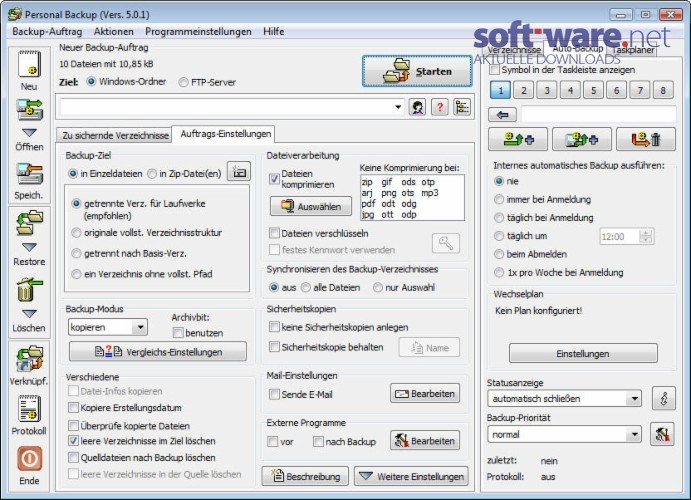Image resolution: width=691 pixels, height=500 pixels.
Task: Switch to Taskplaner tab
Action: coord(634,50)
